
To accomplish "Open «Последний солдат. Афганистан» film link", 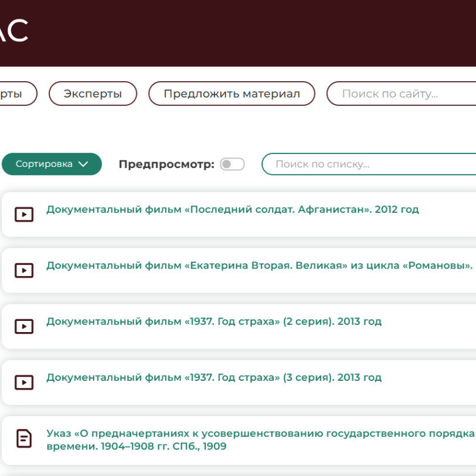I will pos(232,210).
